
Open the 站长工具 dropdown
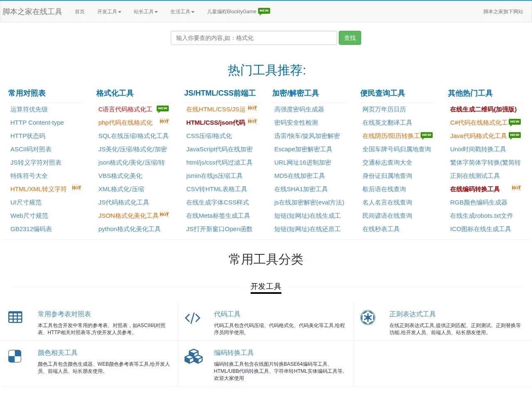pyautogui.click(x=145, y=12)
